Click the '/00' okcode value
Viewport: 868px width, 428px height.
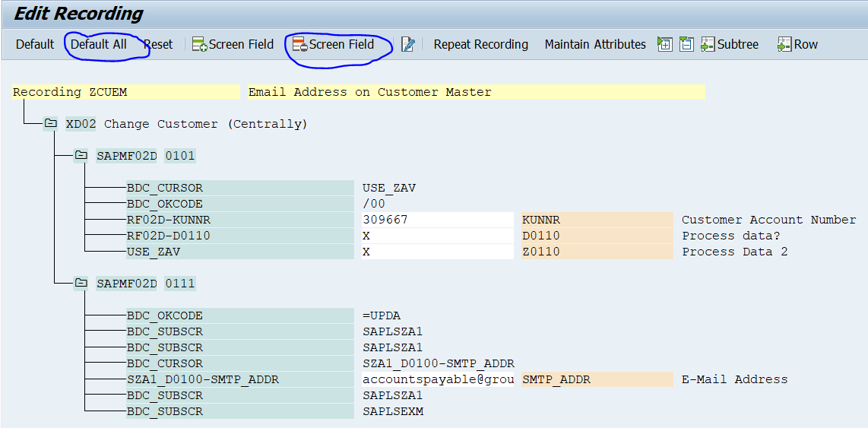(x=374, y=204)
